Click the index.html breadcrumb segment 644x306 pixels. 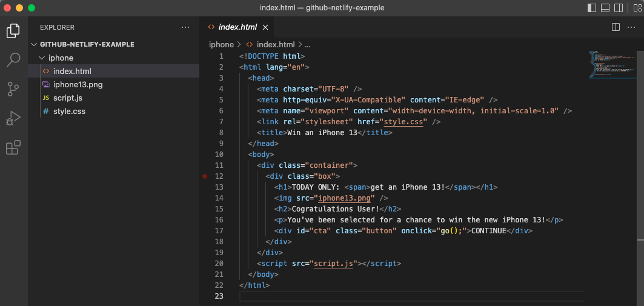point(271,45)
